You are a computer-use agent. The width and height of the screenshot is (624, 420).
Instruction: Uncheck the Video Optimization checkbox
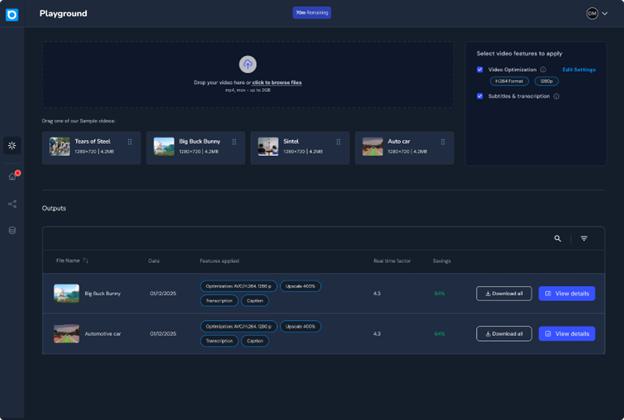480,70
